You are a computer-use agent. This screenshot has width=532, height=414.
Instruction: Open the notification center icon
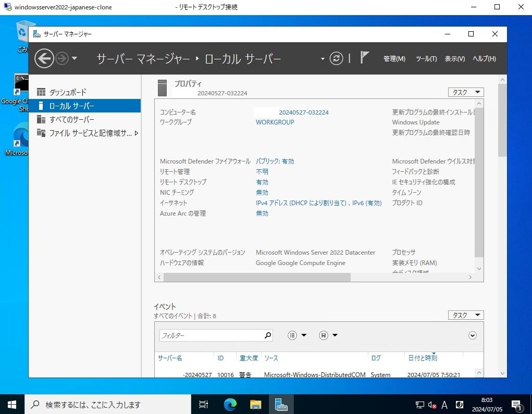[x=517, y=405]
